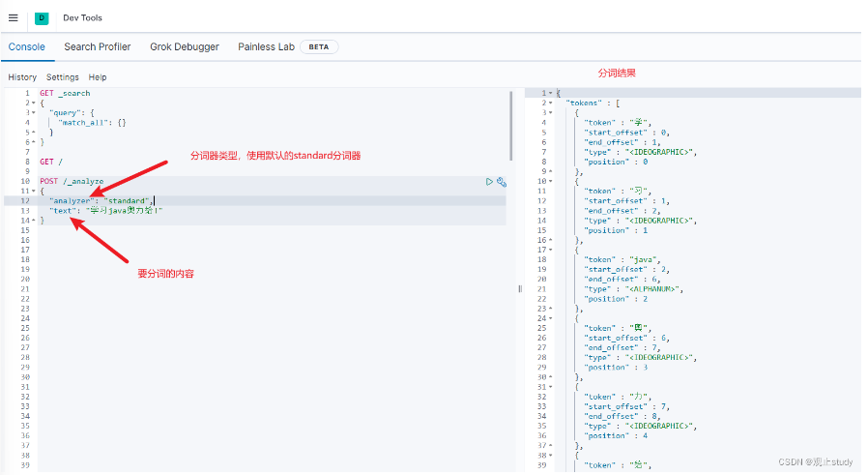
Task: Collapse editor fold at line 2
Action: tap(33, 104)
